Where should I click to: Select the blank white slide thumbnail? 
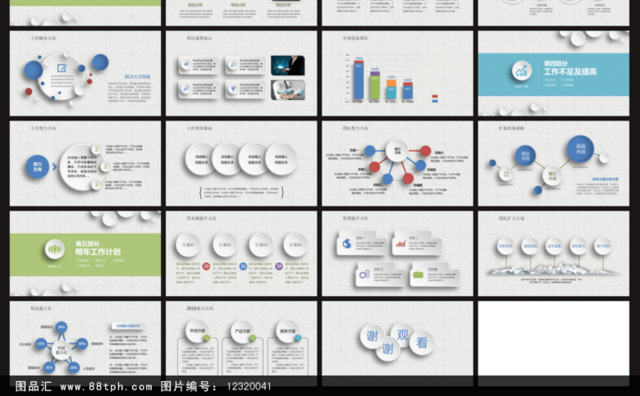(x=553, y=338)
